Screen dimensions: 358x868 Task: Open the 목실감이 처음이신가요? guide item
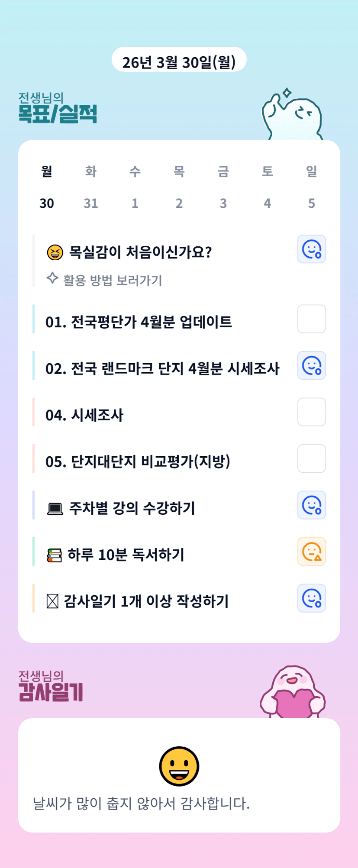(140, 252)
